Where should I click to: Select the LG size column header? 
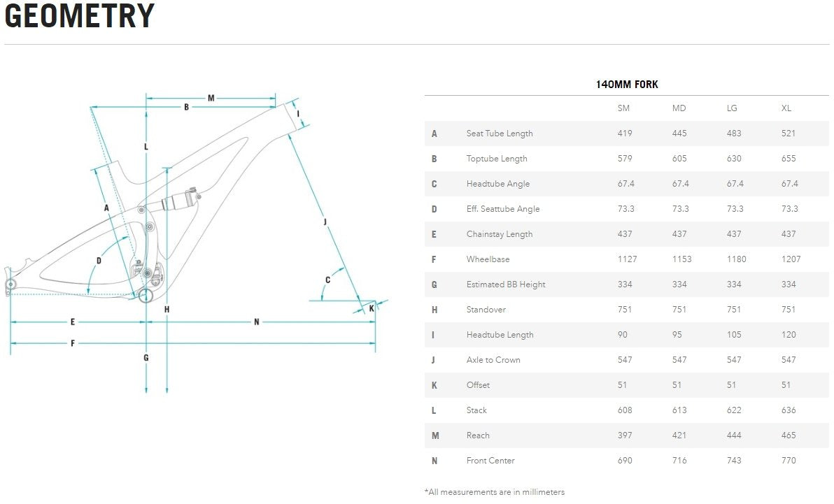coord(732,108)
